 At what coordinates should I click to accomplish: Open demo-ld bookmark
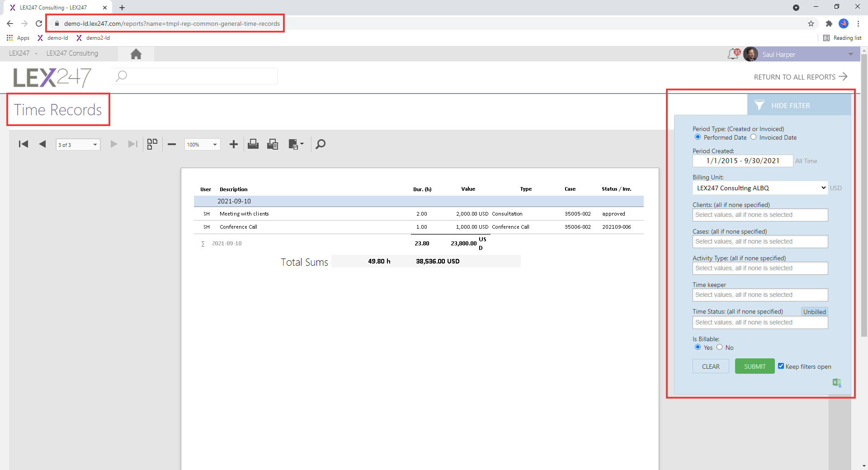[x=53, y=38]
